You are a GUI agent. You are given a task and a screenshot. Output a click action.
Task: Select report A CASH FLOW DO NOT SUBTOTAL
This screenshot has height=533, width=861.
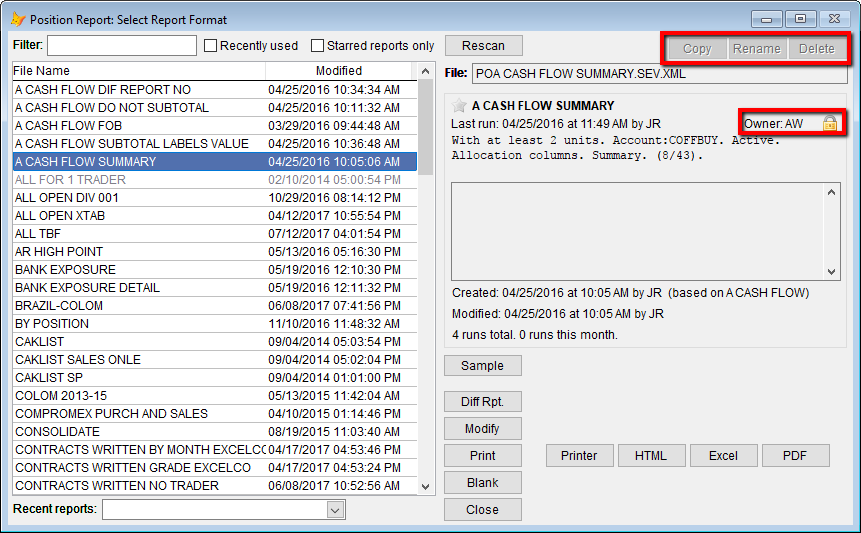click(x=215, y=108)
